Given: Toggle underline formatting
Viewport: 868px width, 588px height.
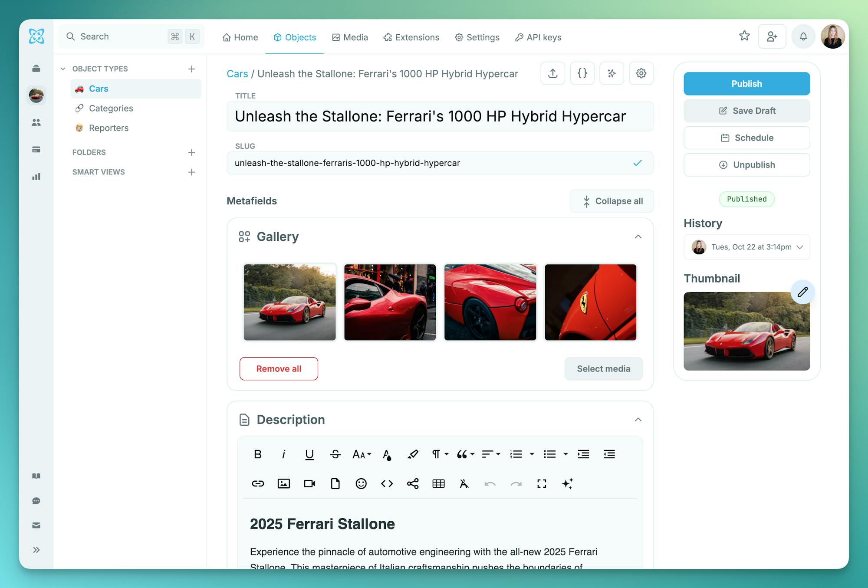Looking at the screenshot, I should [x=309, y=454].
